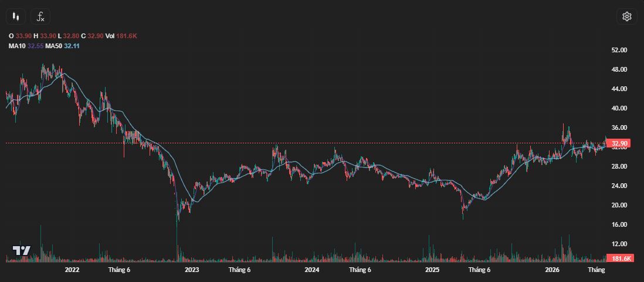644x282 pixels.
Task: Click the 2025 time axis label
Action: pos(432,270)
